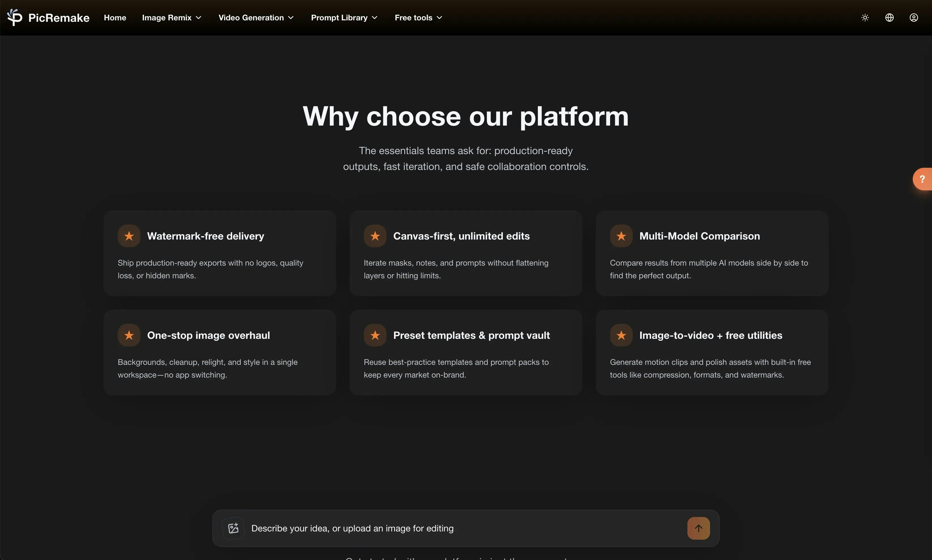Toggle the light/dark theme sun icon
The image size is (932, 560).
[865, 18]
